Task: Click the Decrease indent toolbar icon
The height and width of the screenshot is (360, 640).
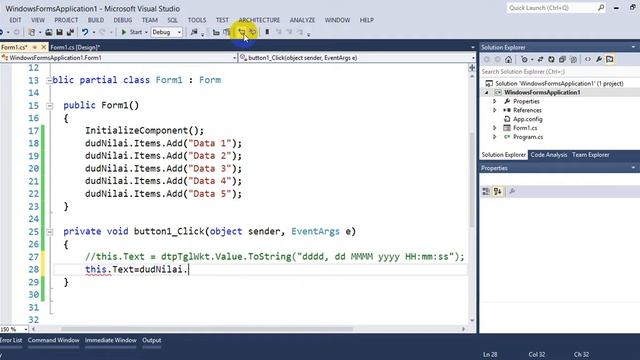Action: (216, 32)
